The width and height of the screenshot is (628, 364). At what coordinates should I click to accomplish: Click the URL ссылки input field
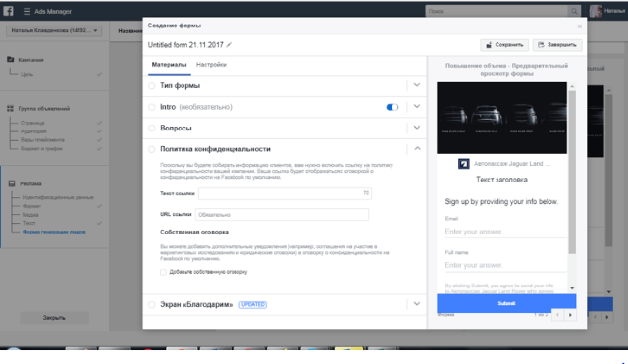[x=282, y=215]
